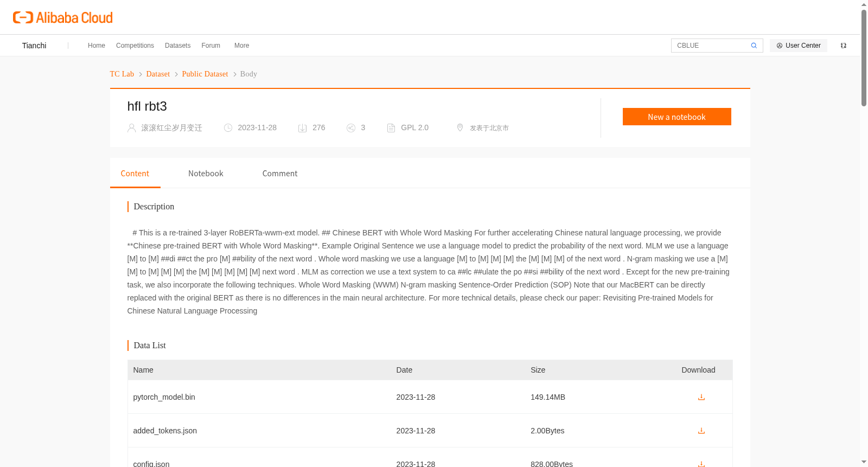
Task: Click the config.json file name
Action: [151, 464]
